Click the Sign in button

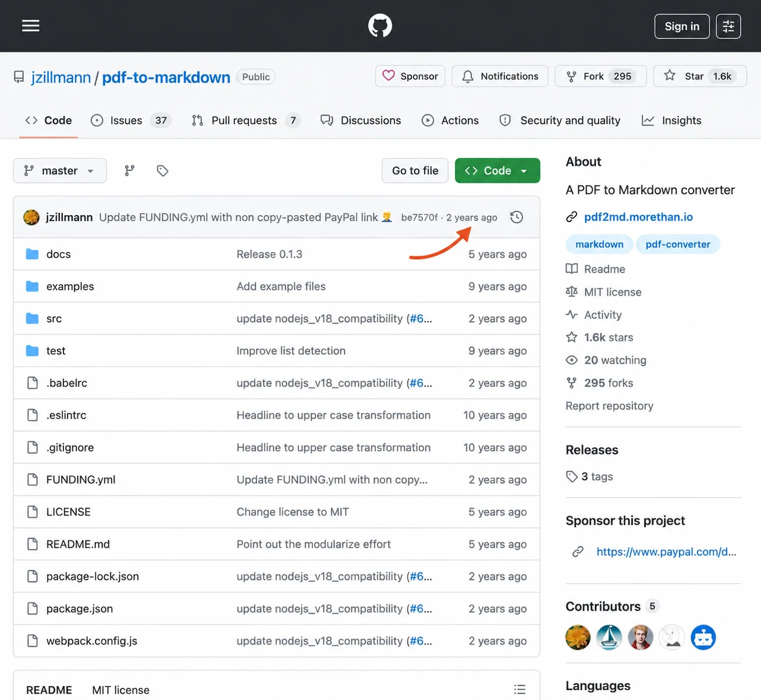(x=682, y=26)
